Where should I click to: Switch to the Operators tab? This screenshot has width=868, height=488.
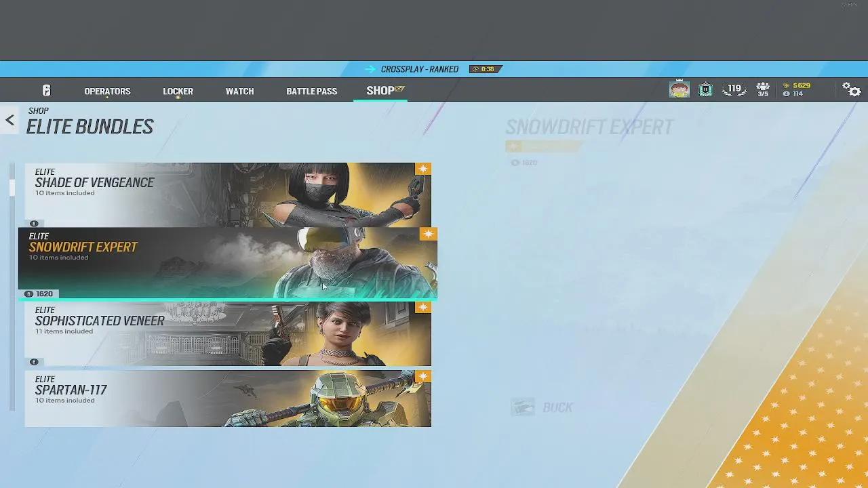tap(107, 91)
